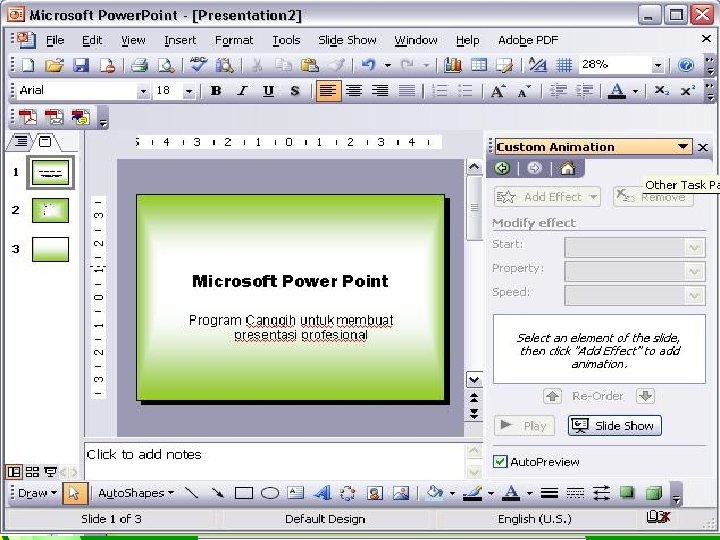Click the Paste clipboard icon
The width and height of the screenshot is (720, 540).
point(309,65)
